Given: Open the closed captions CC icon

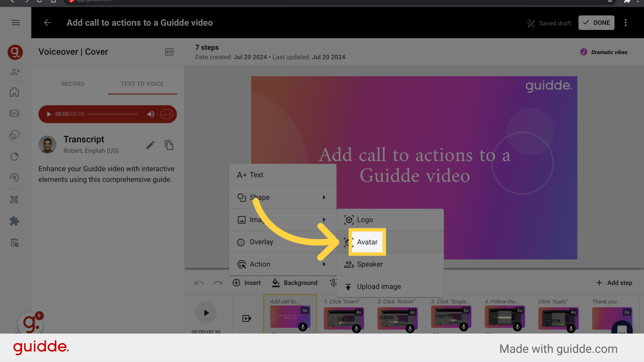Looking at the screenshot, I should [169, 52].
